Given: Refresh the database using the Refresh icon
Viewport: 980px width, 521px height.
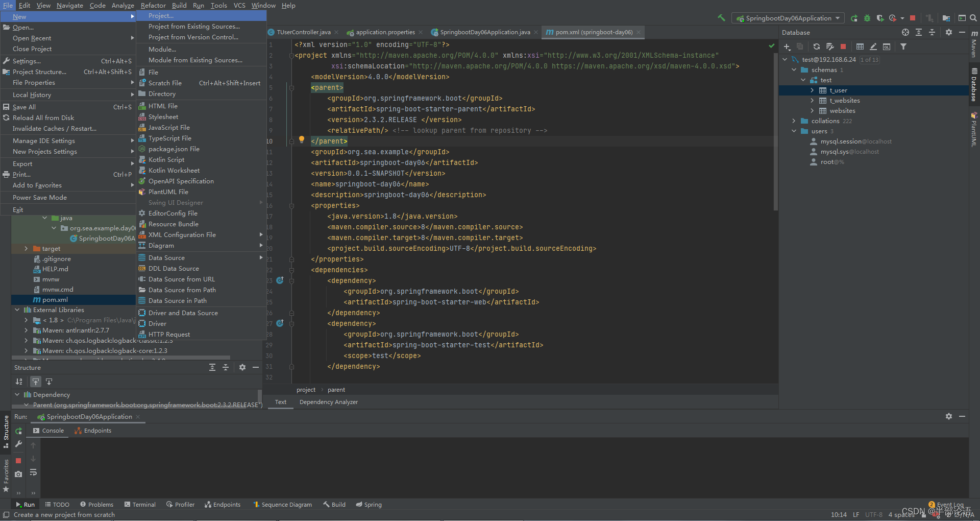Looking at the screenshot, I should click(817, 46).
